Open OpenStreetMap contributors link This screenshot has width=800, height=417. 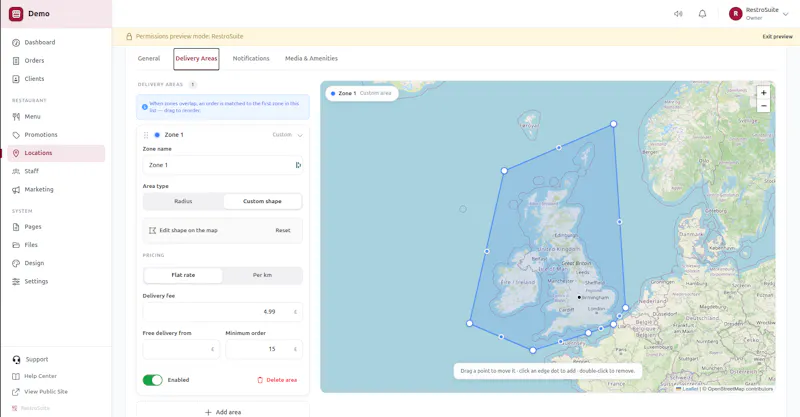point(740,389)
